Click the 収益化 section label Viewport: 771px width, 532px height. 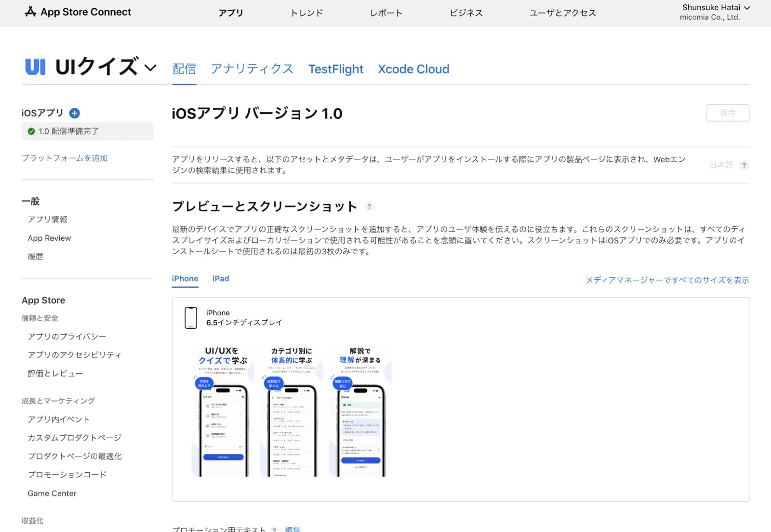33,521
